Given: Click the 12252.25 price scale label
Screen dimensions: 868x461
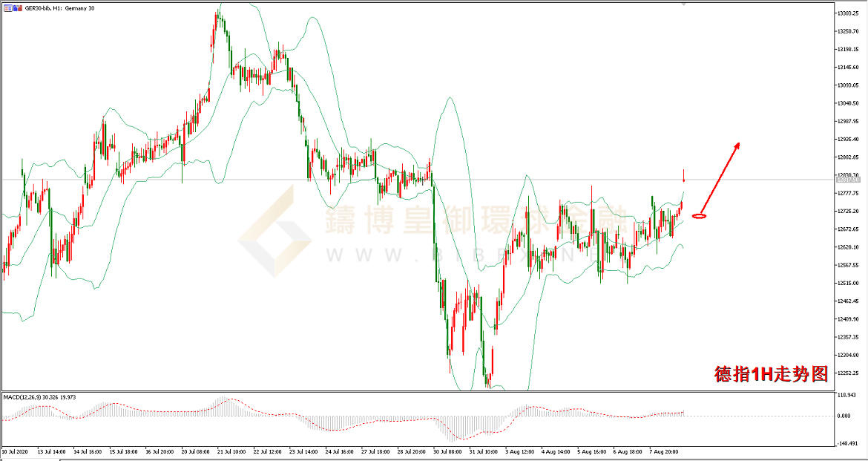Looking at the screenshot, I should (x=847, y=373).
